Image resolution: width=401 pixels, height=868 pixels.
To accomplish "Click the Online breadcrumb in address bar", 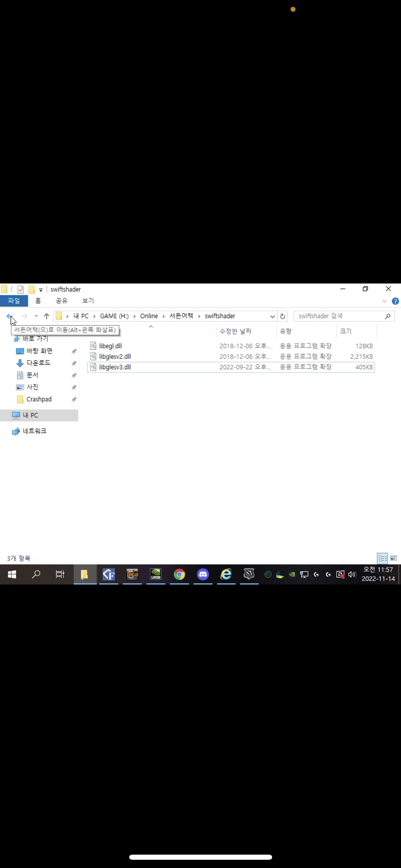I will pyautogui.click(x=149, y=316).
